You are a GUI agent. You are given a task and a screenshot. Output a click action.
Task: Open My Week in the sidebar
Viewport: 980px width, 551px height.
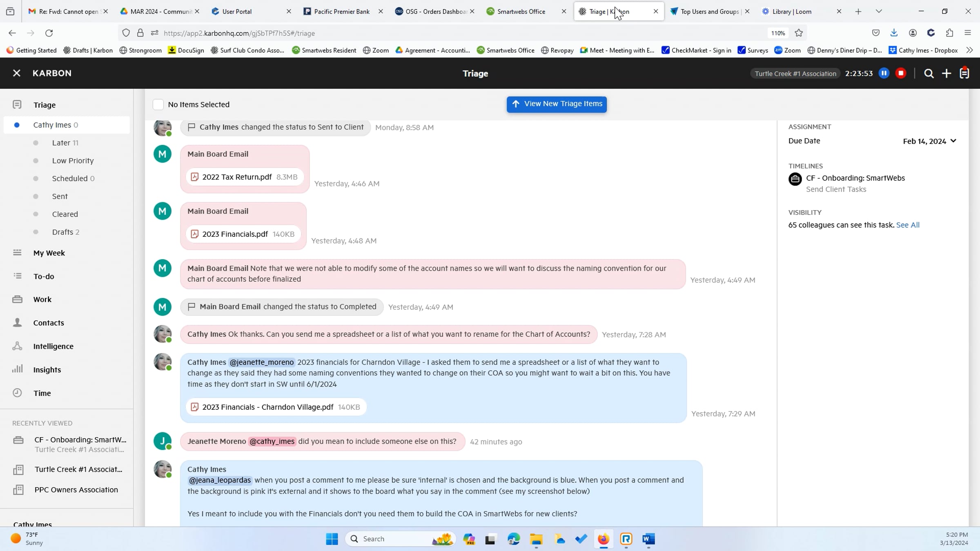click(x=49, y=253)
